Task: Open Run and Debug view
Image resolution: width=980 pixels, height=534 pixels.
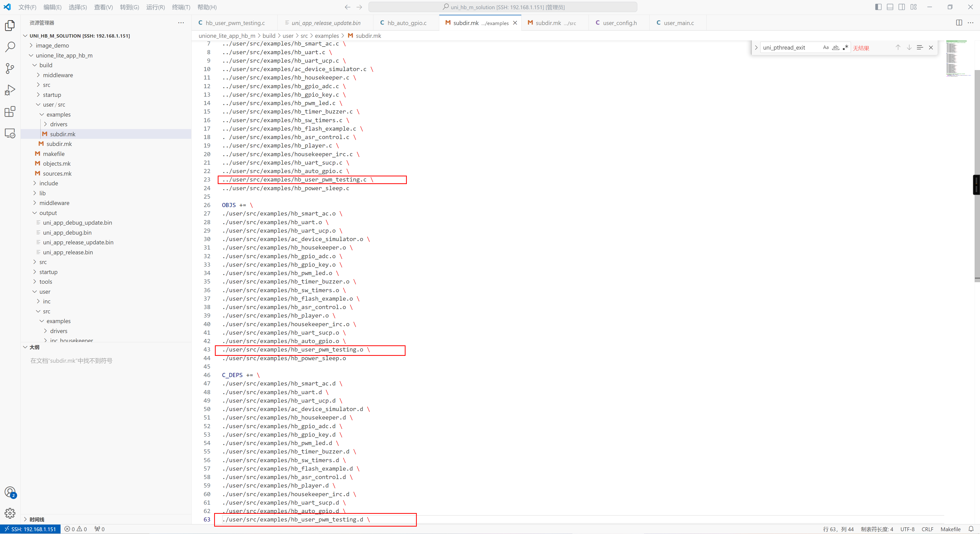Action: 10,90
